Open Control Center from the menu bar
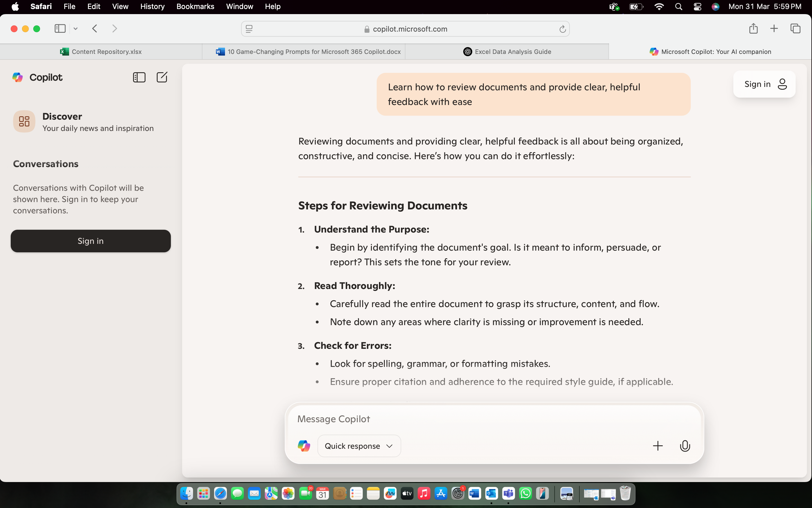812x508 pixels. point(697,7)
